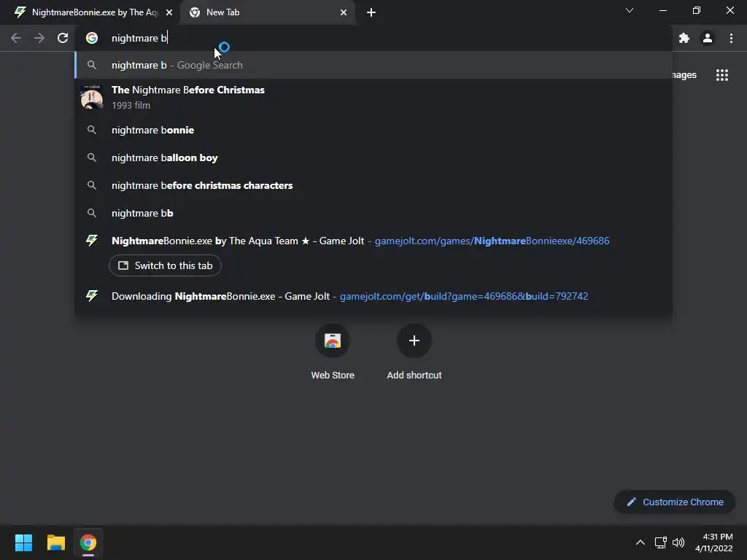Image resolution: width=747 pixels, height=560 pixels.
Task: Open the Google apps grid
Action: point(721,75)
